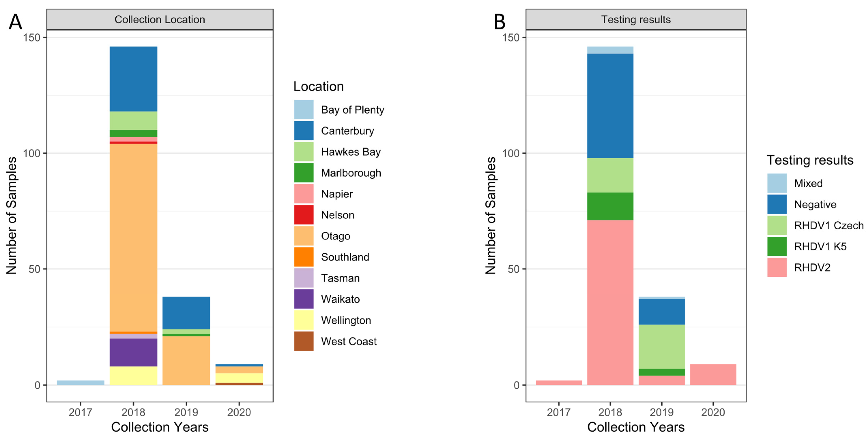Select the Otago legend color box
The image size is (868, 437).
304,236
